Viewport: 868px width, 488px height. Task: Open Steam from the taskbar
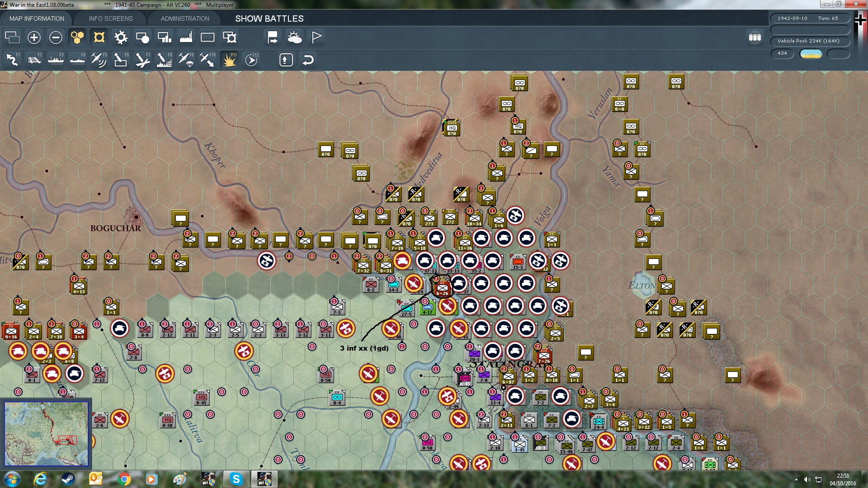[68, 479]
